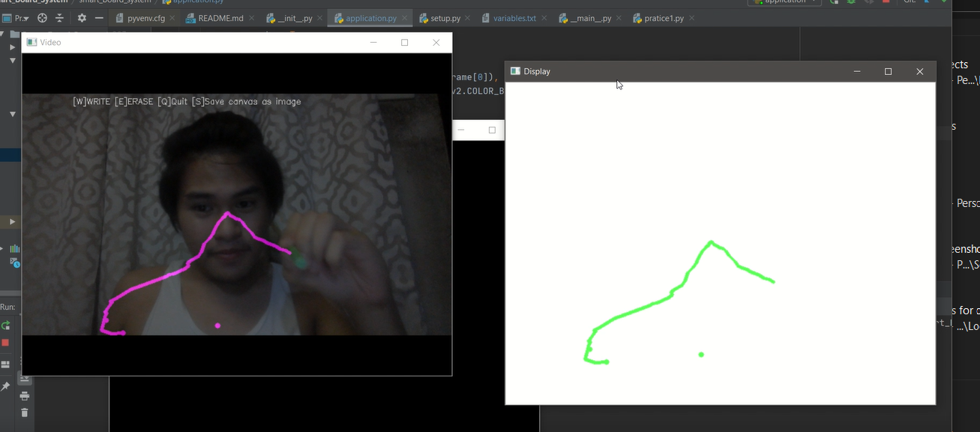The width and height of the screenshot is (980, 432).
Task: Switch to the setup.py tab
Action: pyautogui.click(x=445, y=18)
